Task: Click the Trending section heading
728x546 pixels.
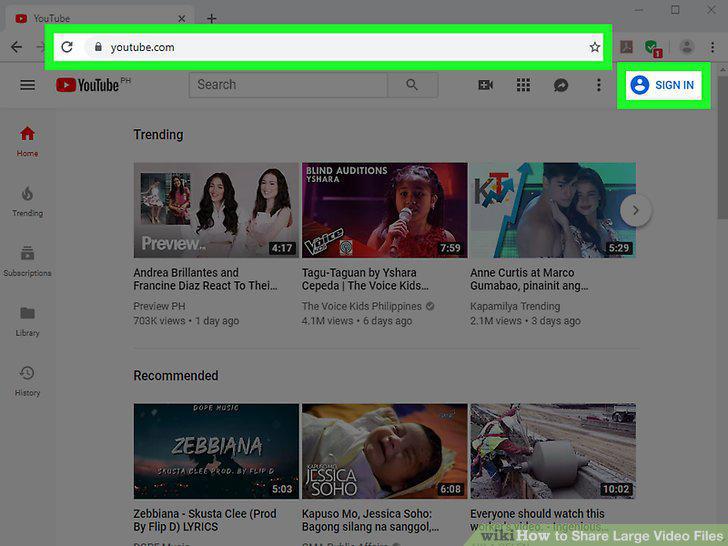Action: (x=158, y=135)
